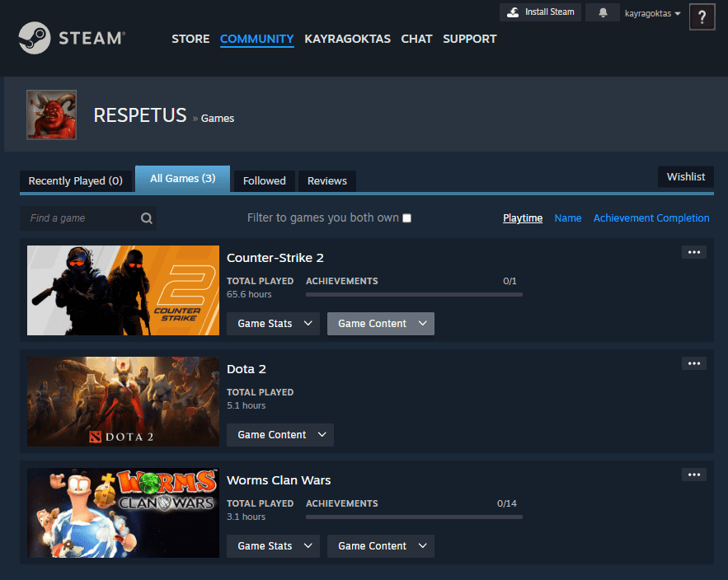Switch to the Reviews tab

click(326, 181)
